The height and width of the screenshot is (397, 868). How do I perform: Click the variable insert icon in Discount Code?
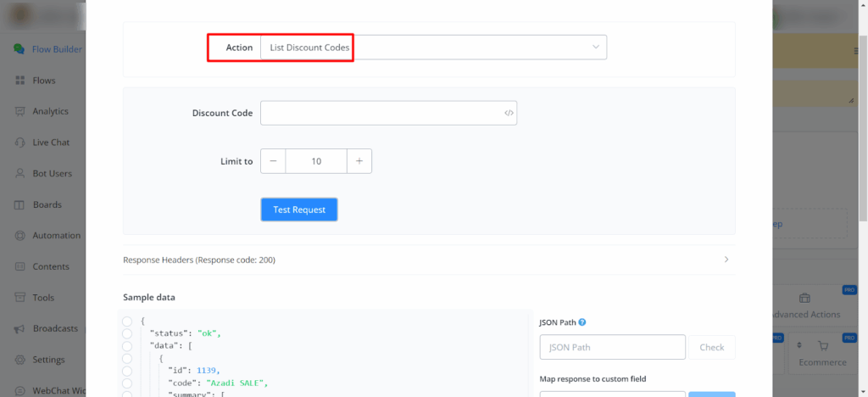pos(509,113)
